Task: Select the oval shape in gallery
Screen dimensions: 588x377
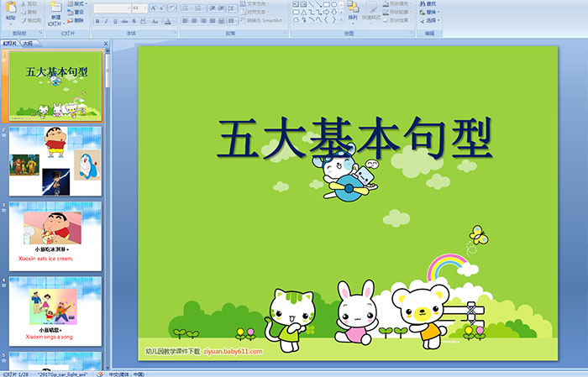Action: (333, 4)
